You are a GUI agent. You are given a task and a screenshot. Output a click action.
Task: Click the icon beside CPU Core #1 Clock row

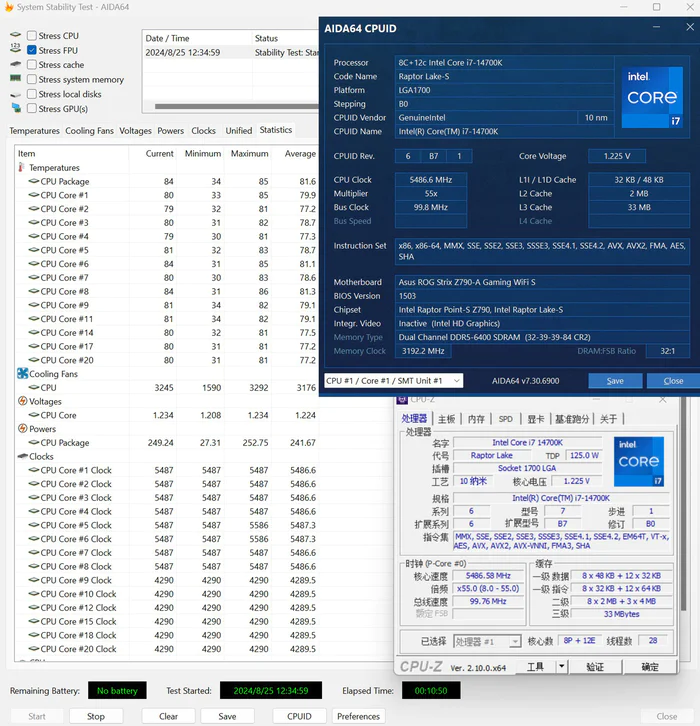[x=34, y=470]
